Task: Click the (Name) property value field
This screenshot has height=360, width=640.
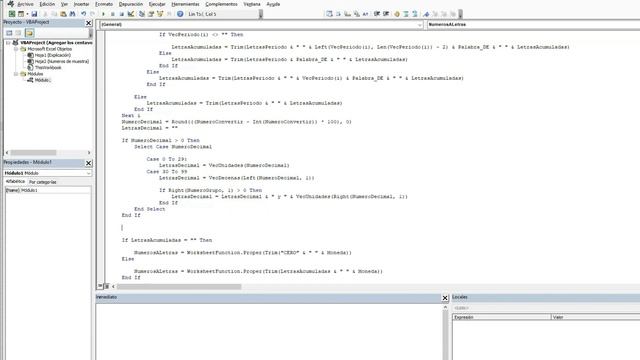Action: [56, 190]
